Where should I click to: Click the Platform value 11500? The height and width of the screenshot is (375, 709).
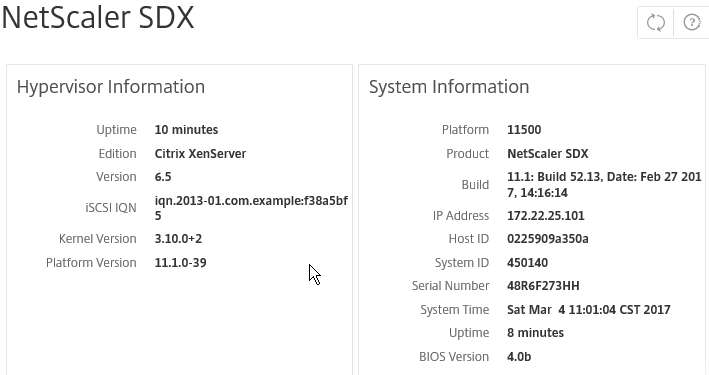tap(524, 130)
